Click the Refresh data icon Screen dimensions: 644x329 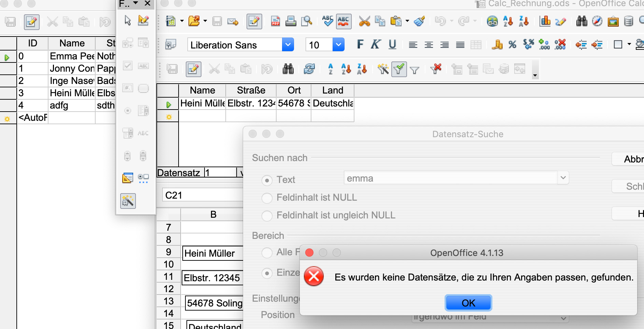[x=309, y=69]
